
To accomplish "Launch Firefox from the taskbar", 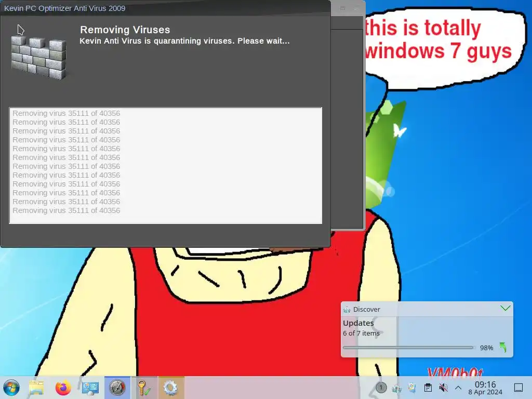I will tap(63, 388).
